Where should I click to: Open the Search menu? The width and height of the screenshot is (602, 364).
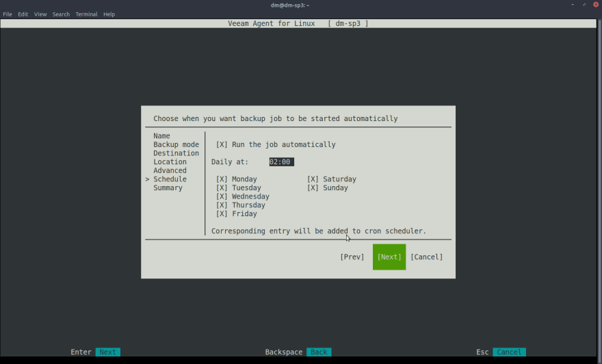pos(61,14)
